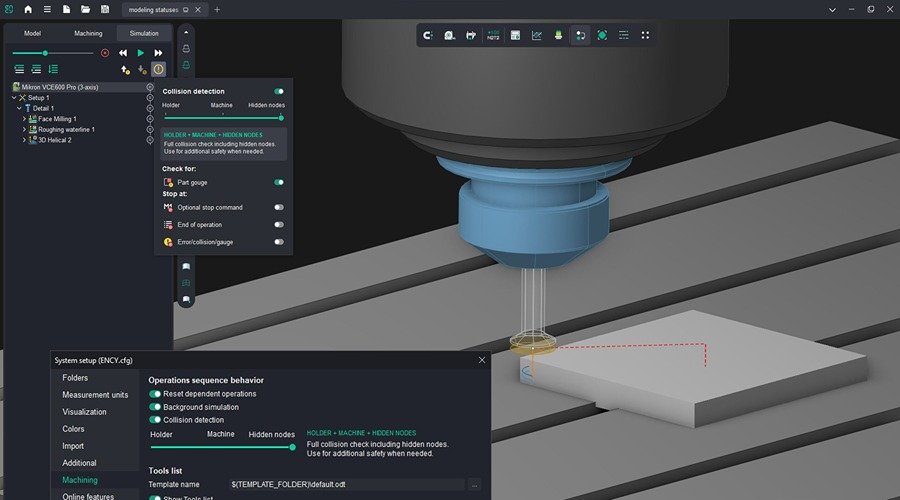Select Visualization in System setup list
The height and width of the screenshot is (500, 900).
pos(84,412)
